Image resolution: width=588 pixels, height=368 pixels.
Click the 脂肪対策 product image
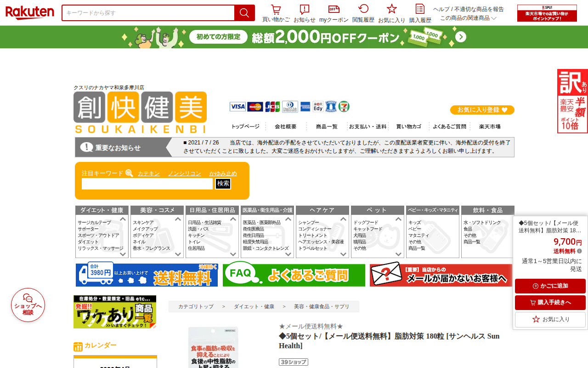tap(213, 347)
